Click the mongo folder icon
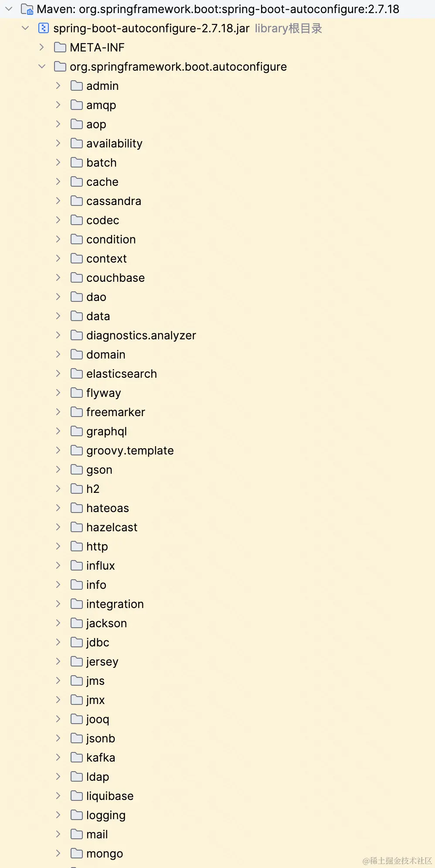The width and height of the screenshot is (435, 868). (77, 854)
